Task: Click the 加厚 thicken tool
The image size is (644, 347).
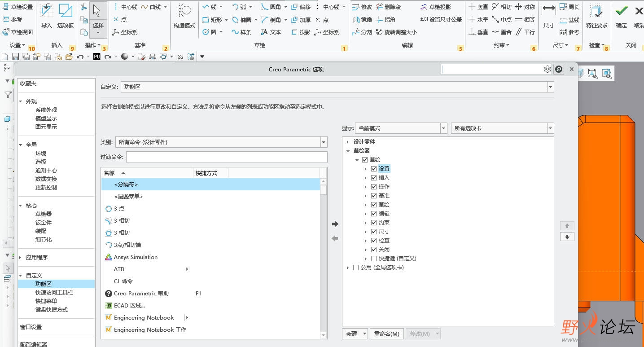Action: 301,20
